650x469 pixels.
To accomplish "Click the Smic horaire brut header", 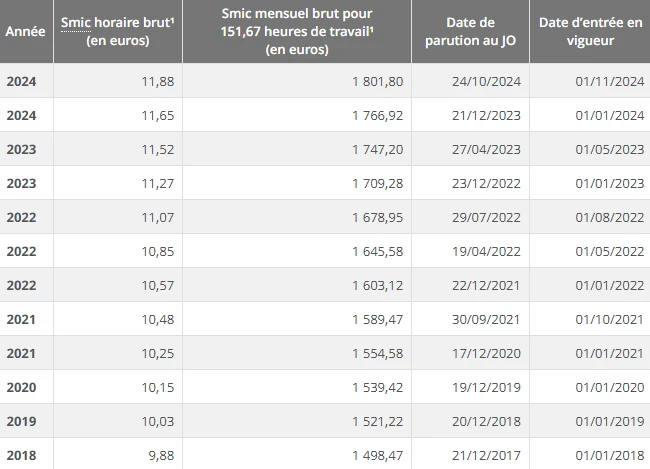I will [118, 32].
